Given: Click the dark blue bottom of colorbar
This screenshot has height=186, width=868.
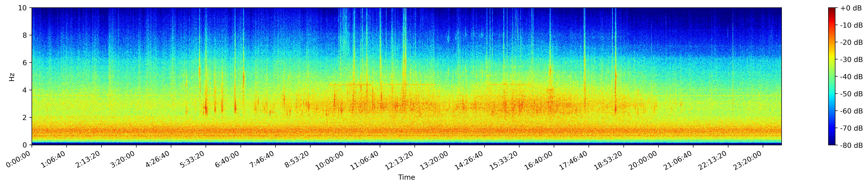Looking at the screenshot, I should [832, 143].
